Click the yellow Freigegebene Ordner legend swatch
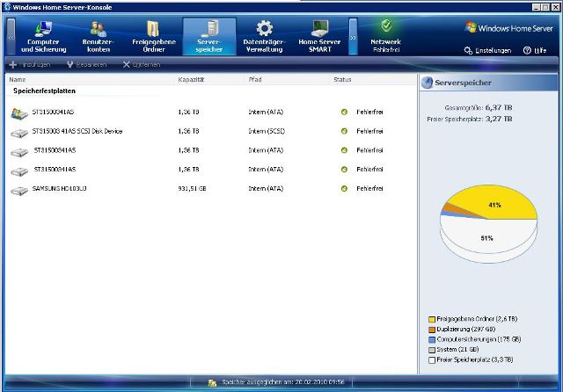 (x=432, y=319)
